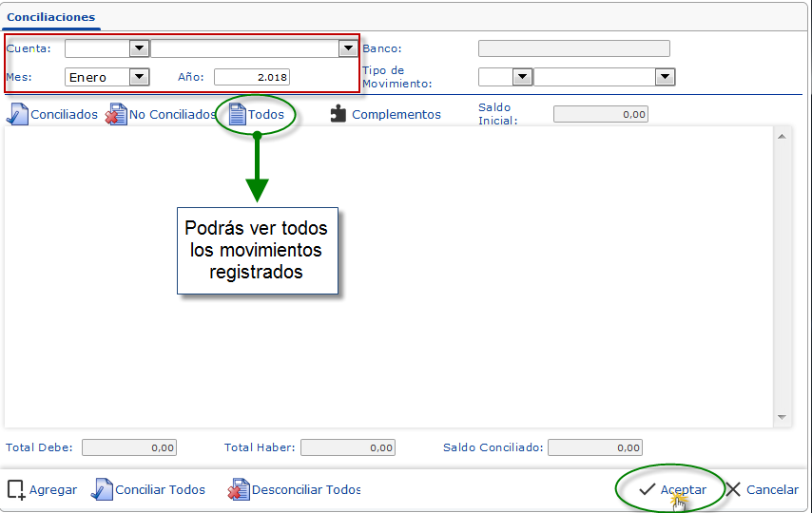Click the Año field showing 2.018
The height and width of the screenshot is (513, 812).
click(252, 77)
